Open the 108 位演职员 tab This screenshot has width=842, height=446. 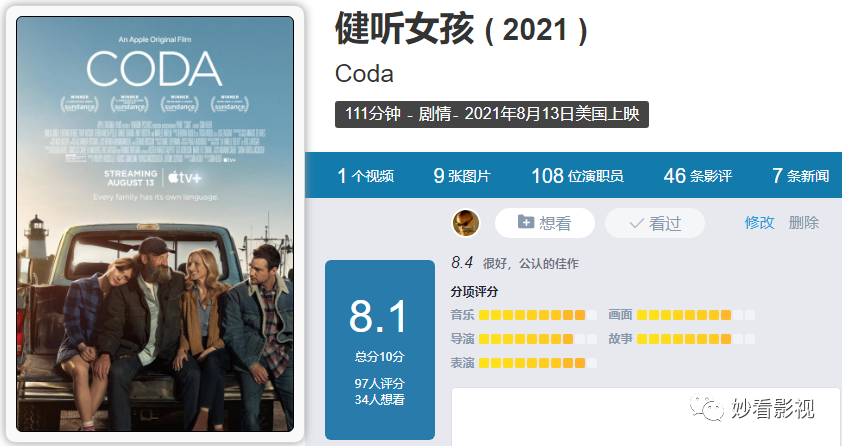pos(577,176)
